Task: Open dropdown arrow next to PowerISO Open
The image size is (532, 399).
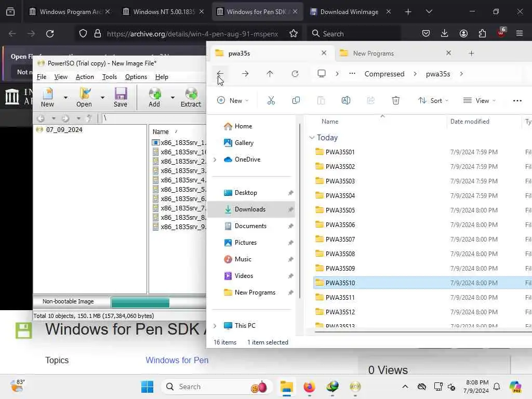Action: point(102,98)
